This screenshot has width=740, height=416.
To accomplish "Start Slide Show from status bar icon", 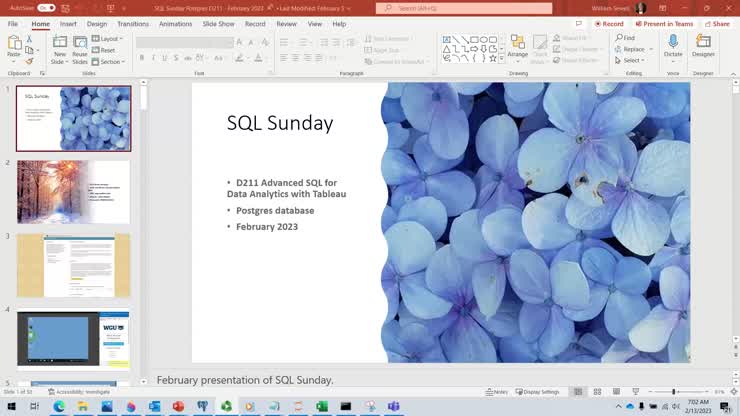I will coord(636,392).
